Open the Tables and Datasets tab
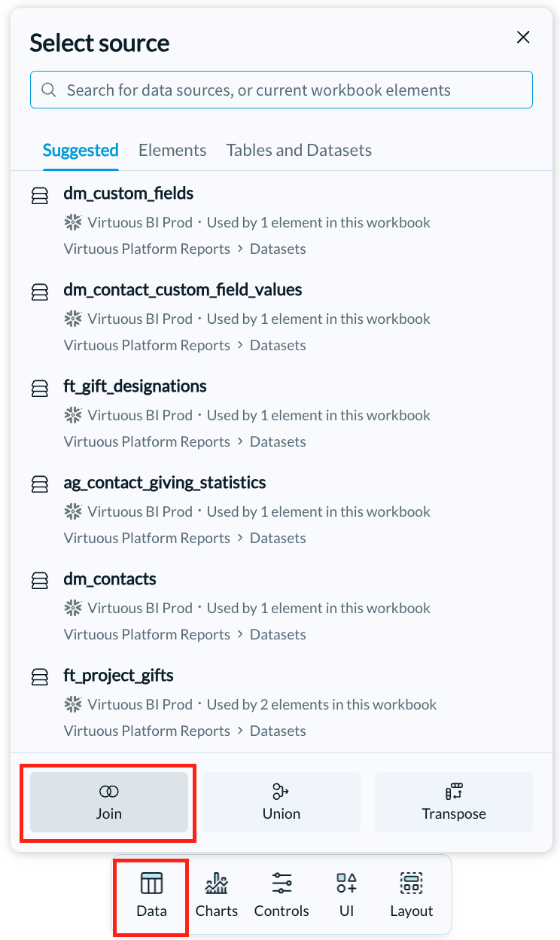560x940 pixels. (x=299, y=150)
